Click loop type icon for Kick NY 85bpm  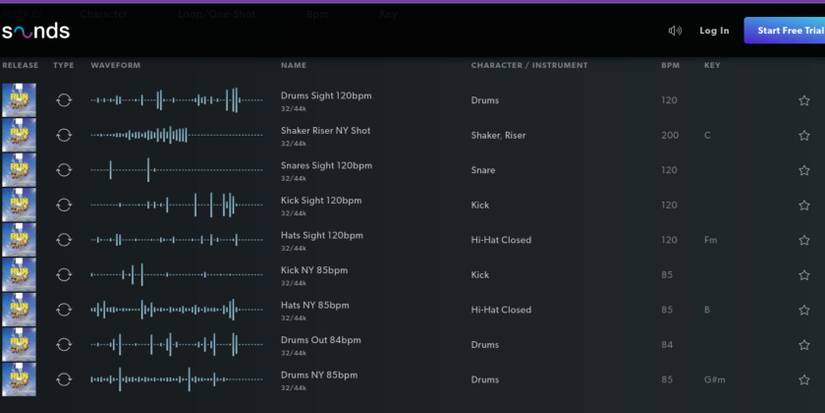(64, 275)
